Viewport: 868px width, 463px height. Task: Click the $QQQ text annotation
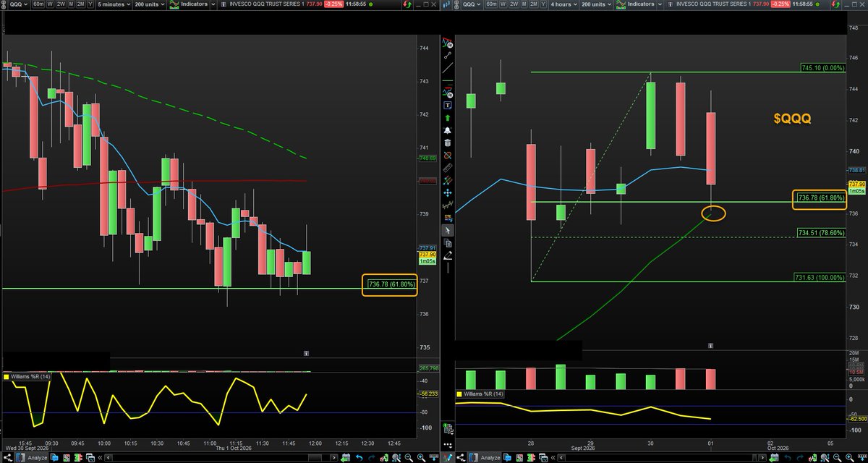[791, 119]
